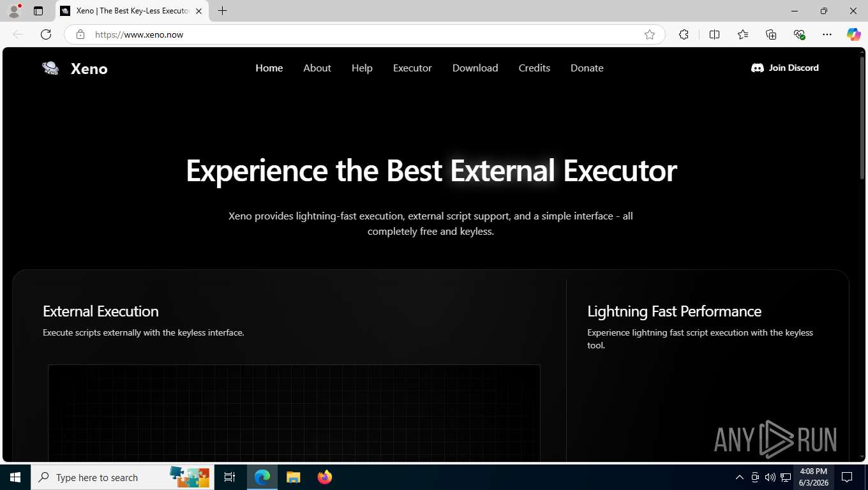Open the clock and date flyout
Screen dimensions: 868x490
coord(813,477)
